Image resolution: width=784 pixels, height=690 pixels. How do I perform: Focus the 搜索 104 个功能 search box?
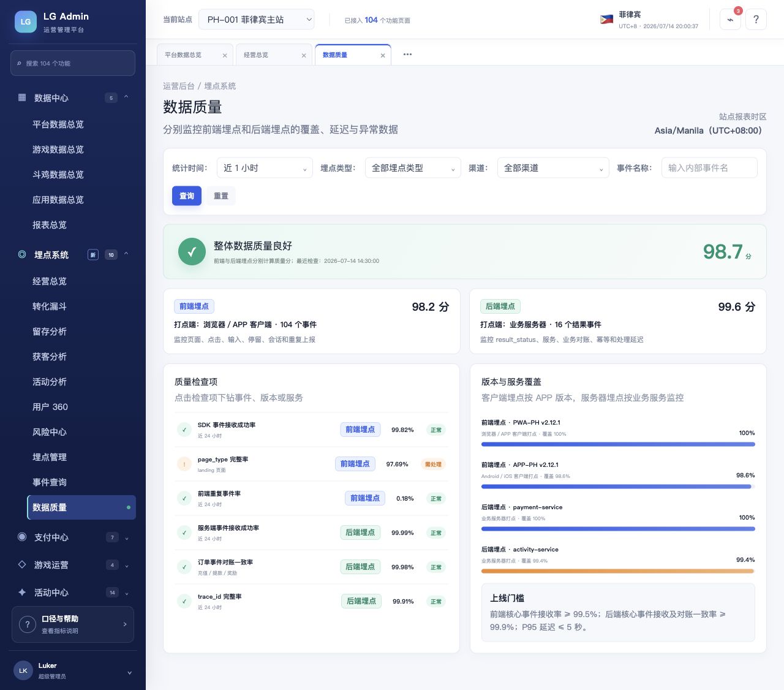point(73,63)
